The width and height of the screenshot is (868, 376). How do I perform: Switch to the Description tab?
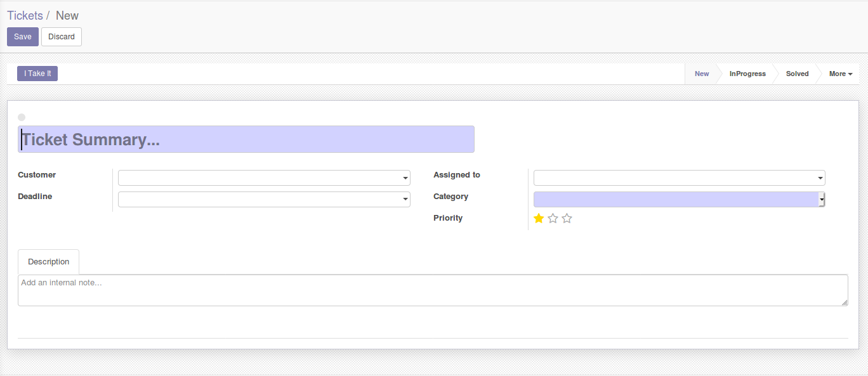[x=49, y=262]
